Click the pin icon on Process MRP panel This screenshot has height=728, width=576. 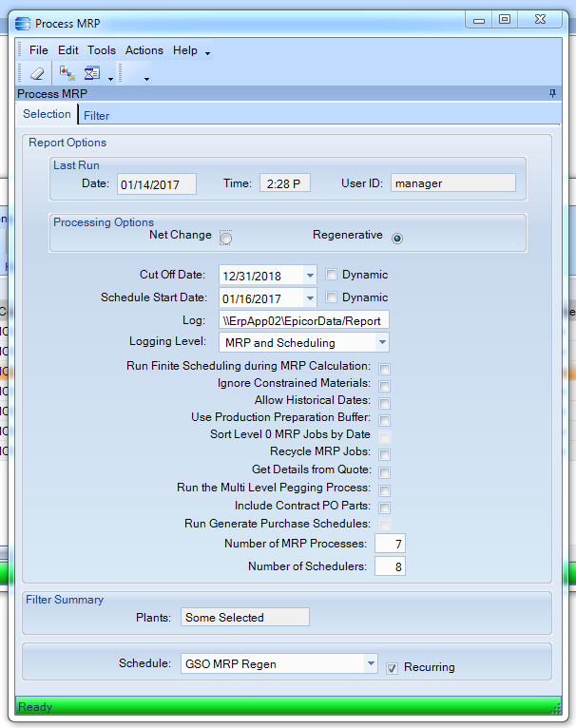point(552,94)
